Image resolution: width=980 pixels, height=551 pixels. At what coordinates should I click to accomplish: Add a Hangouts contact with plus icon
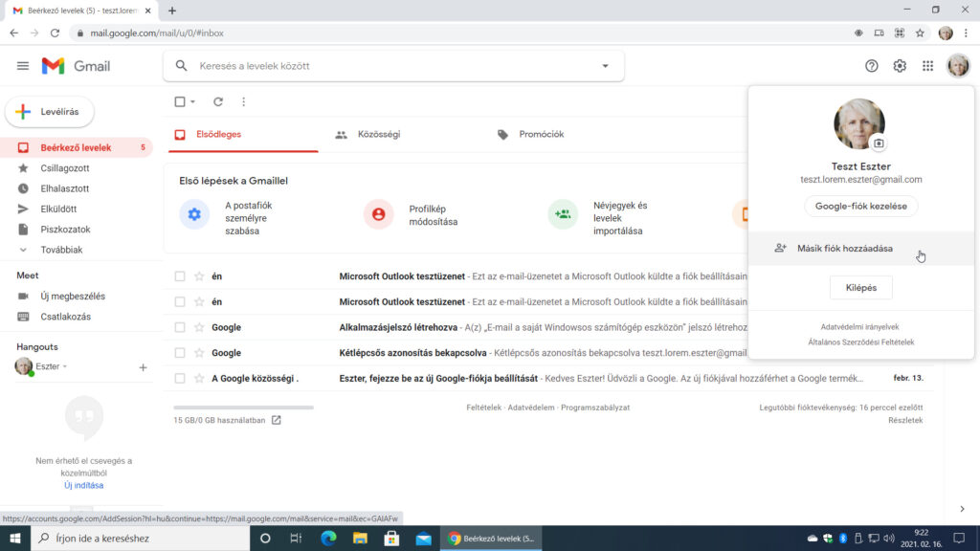pyautogui.click(x=143, y=367)
